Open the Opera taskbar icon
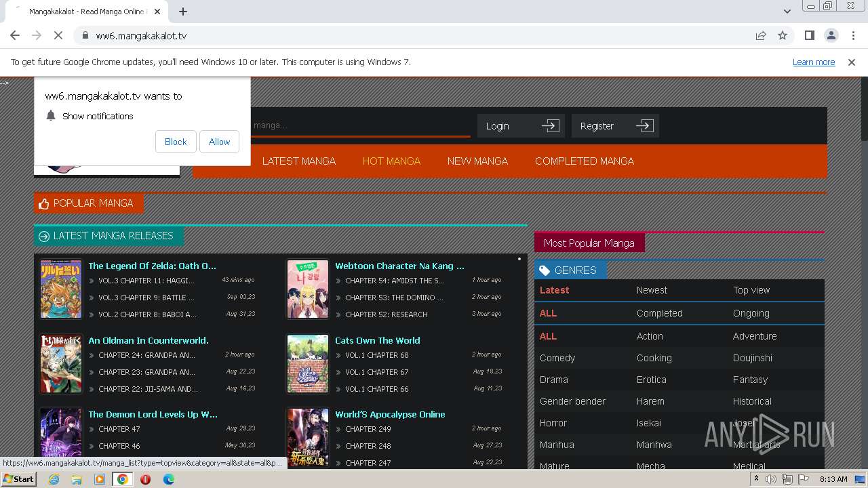This screenshot has height=488, width=868. click(x=145, y=479)
